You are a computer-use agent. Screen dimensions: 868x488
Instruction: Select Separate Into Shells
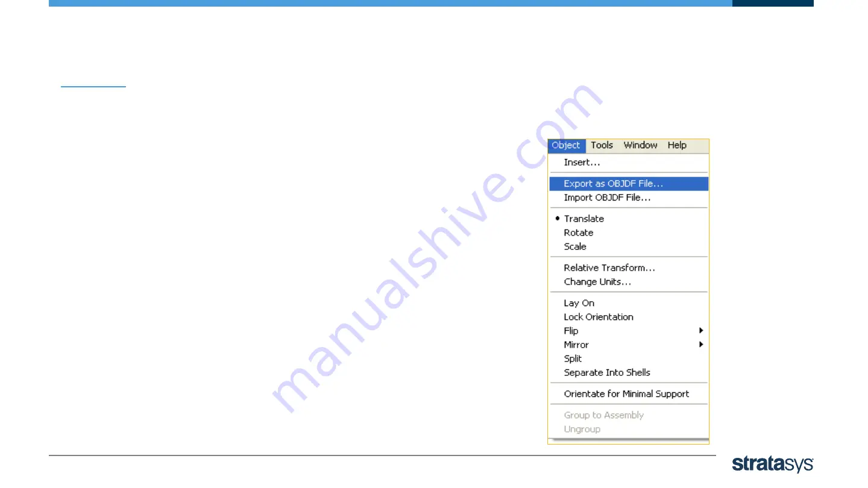tap(629, 372)
